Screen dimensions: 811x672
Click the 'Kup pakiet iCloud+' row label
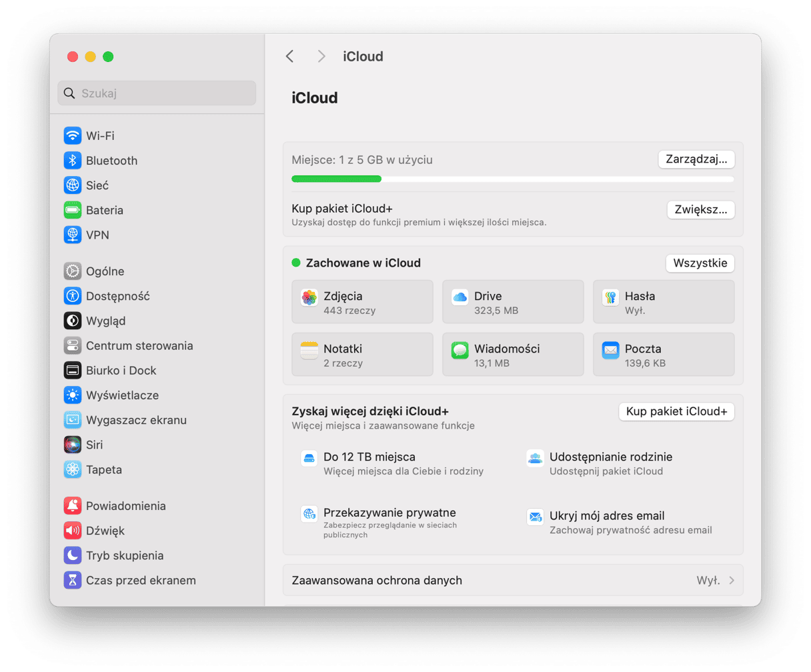342,209
